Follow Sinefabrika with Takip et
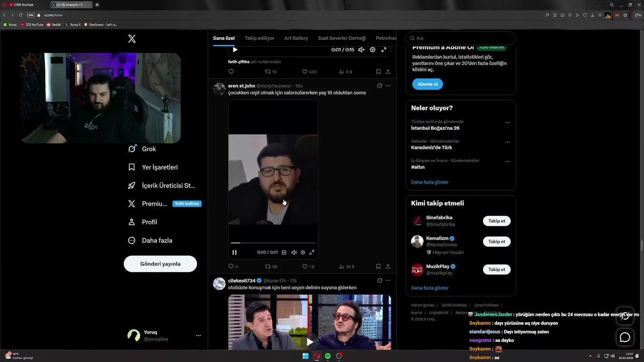Screen dimensions: 644x362 coord(497,221)
